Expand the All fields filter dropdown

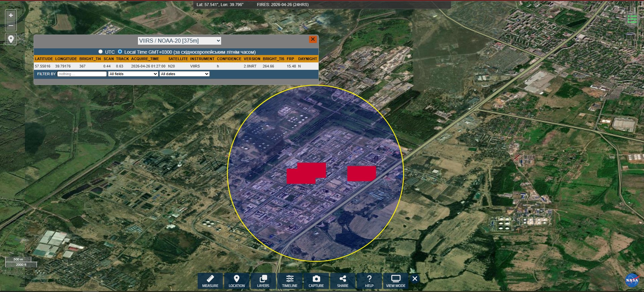(x=133, y=74)
